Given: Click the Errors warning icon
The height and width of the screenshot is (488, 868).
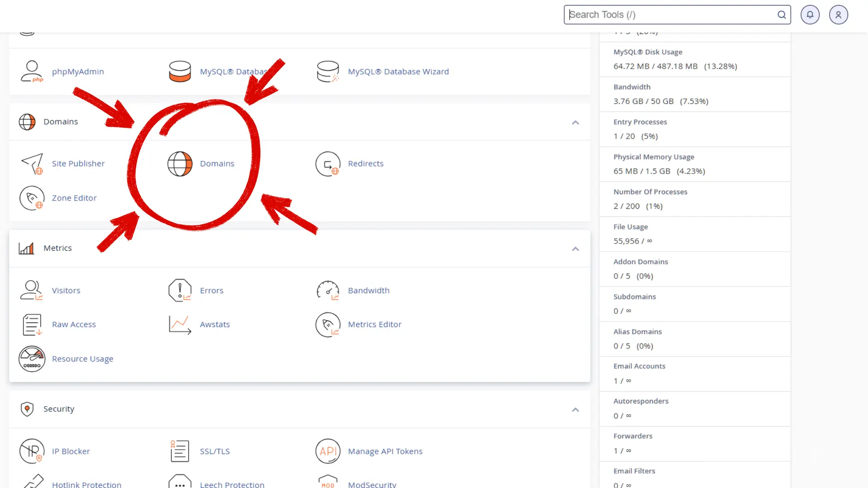Looking at the screenshot, I should [x=180, y=291].
